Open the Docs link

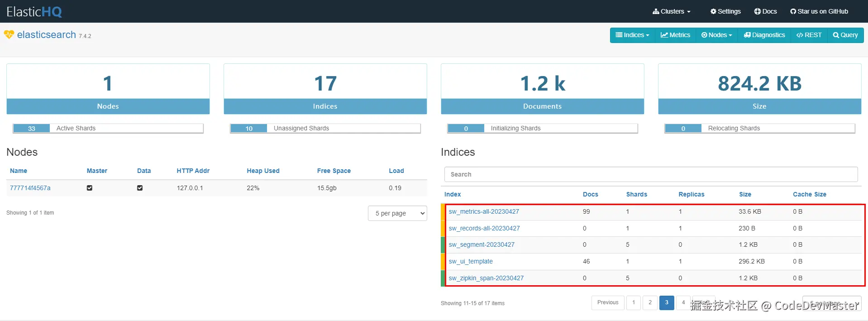tap(765, 11)
